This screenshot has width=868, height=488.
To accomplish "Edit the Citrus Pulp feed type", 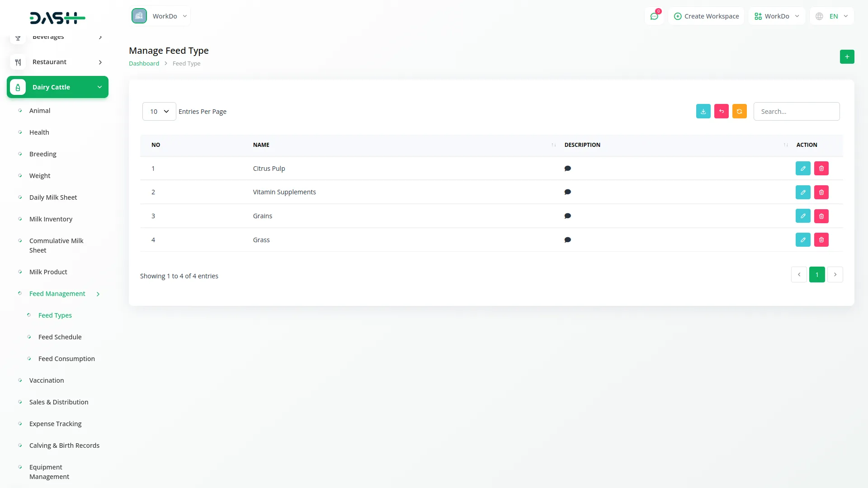I will click(x=803, y=169).
